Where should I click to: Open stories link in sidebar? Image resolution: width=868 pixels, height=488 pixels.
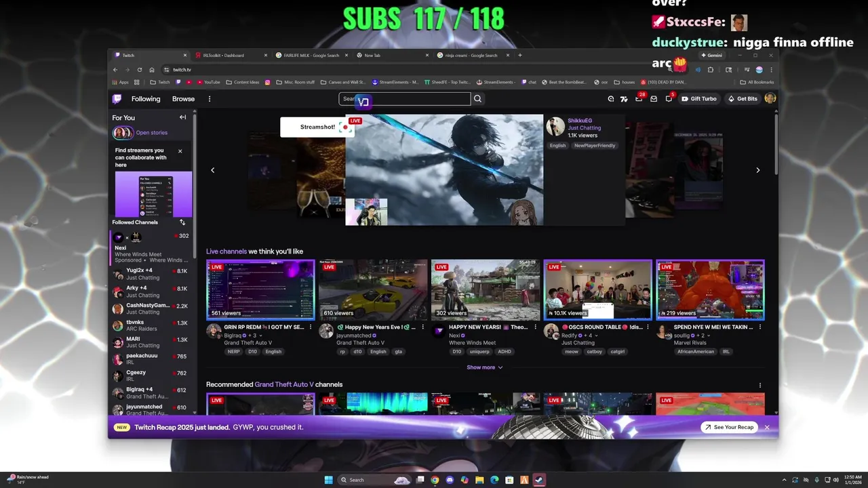pyautogui.click(x=151, y=133)
